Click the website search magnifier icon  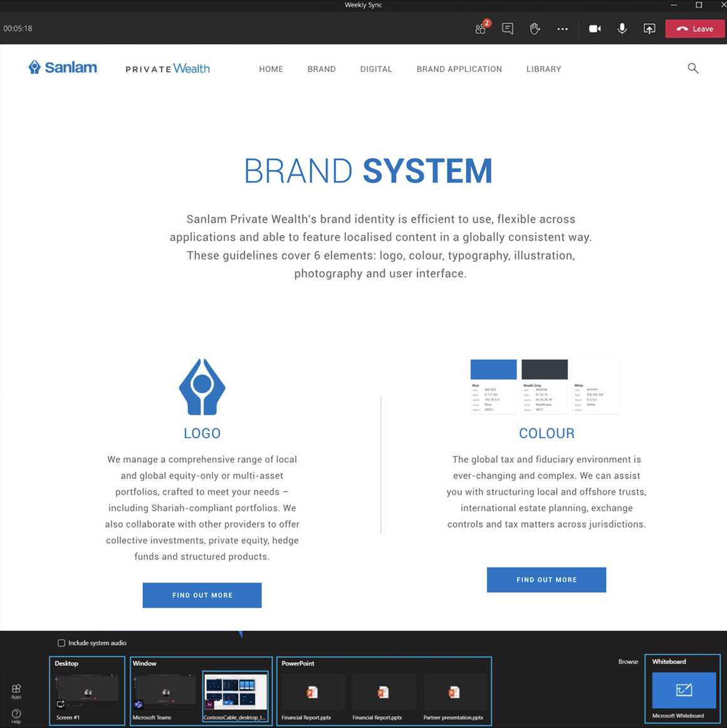pos(693,68)
